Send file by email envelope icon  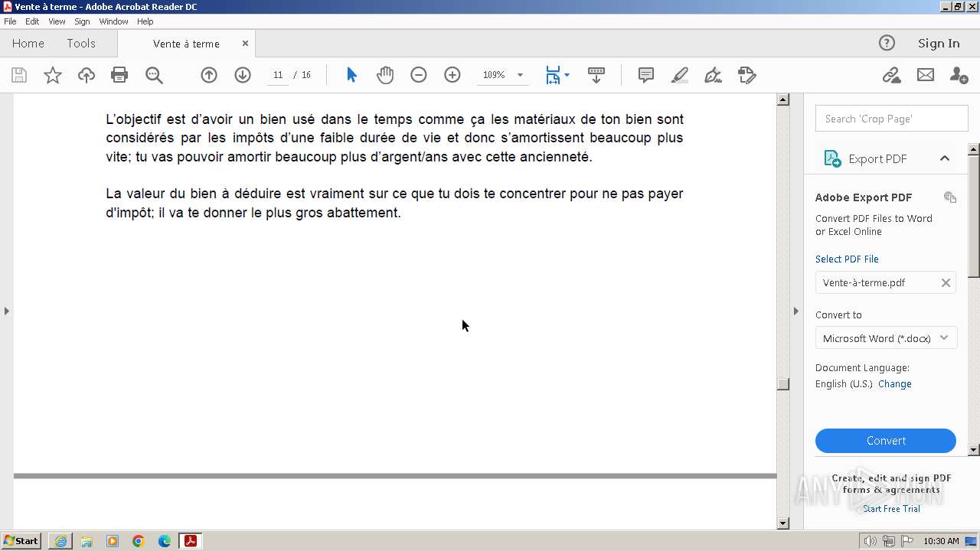(x=926, y=75)
